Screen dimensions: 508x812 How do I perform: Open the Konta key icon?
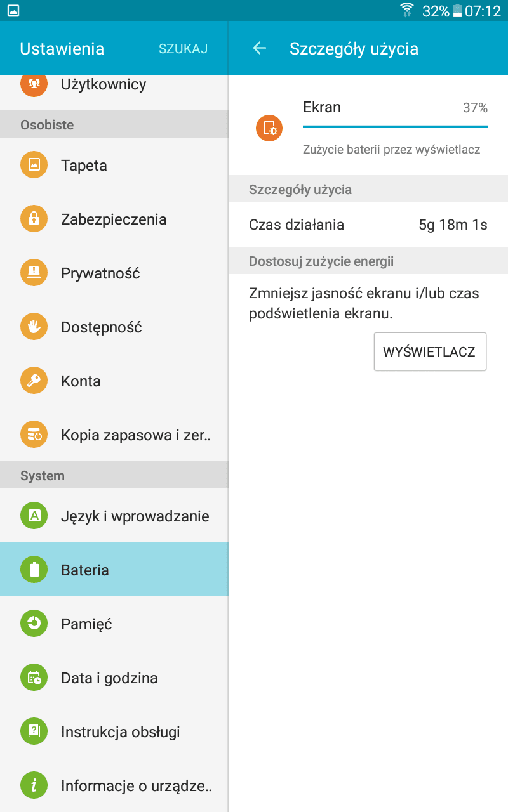tap(34, 381)
